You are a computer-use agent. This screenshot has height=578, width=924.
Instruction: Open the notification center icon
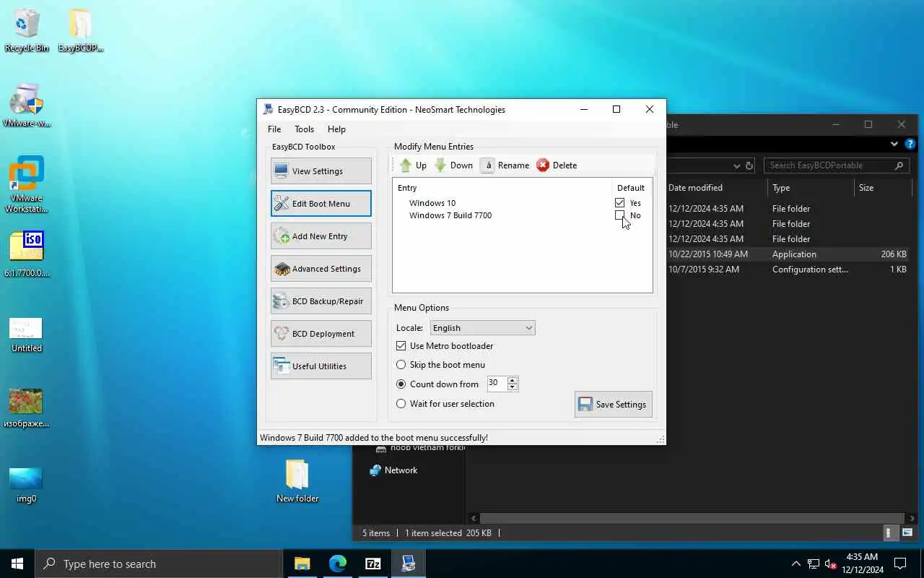point(901,564)
